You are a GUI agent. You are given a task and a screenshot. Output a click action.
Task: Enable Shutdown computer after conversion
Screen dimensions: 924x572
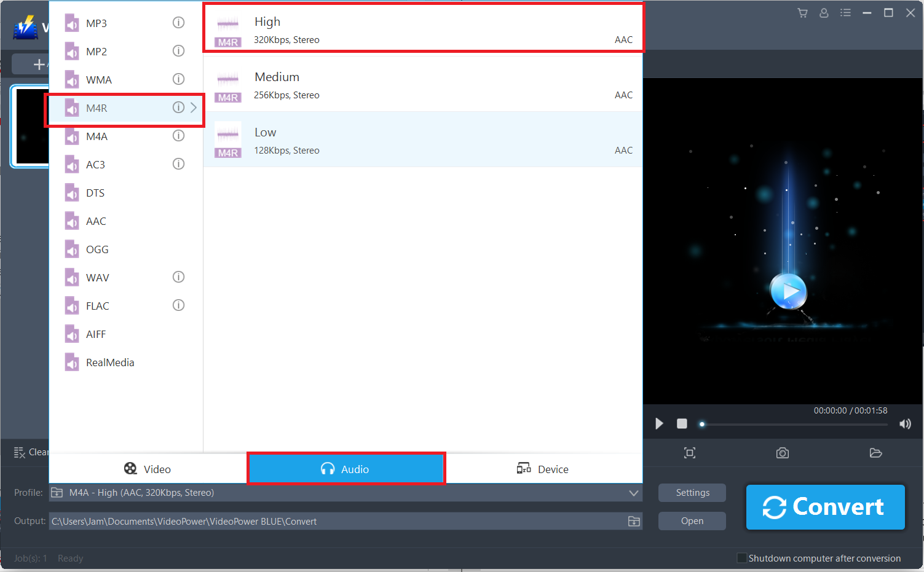[741, 558]
